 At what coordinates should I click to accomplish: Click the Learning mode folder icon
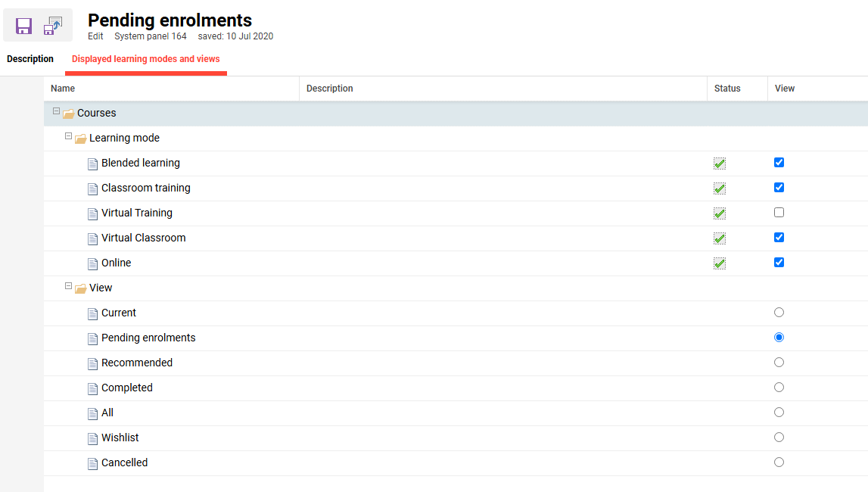coord(81,139)
